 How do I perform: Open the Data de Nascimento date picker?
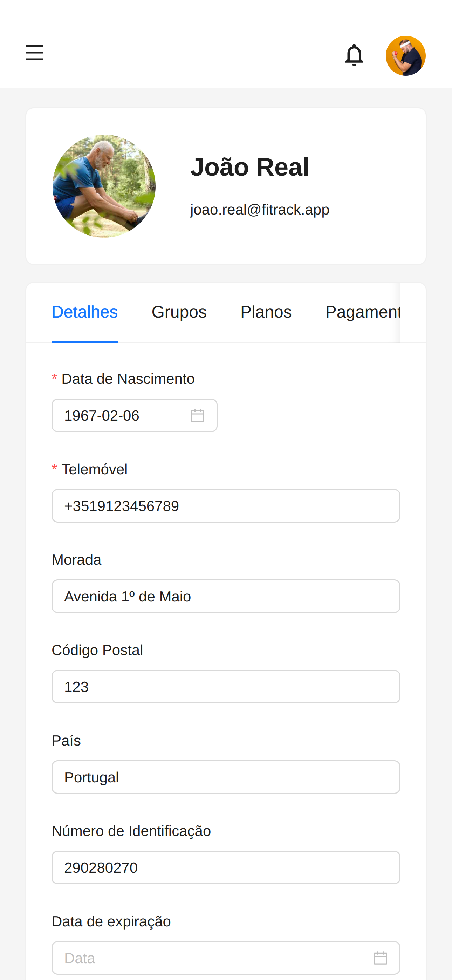[135, 415]
